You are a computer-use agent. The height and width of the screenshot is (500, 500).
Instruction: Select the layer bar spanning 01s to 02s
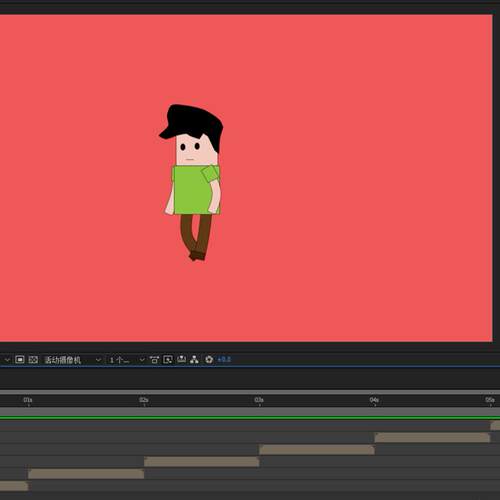(86, 474)
